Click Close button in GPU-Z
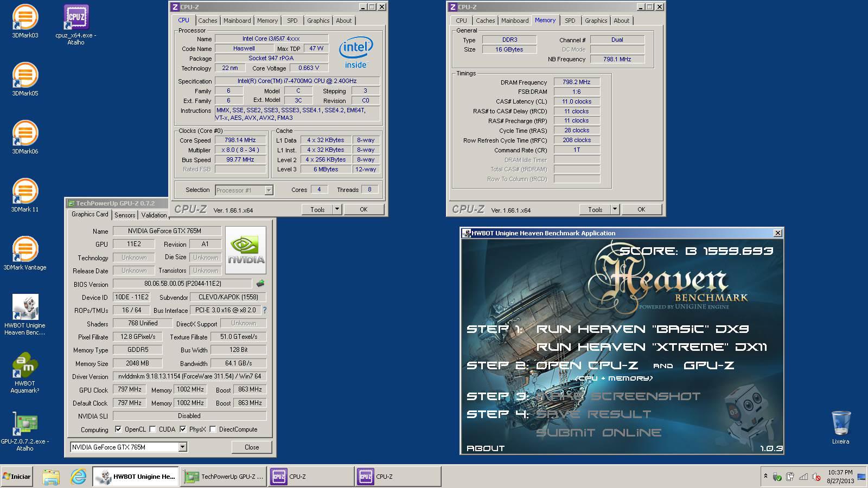868x488 pixels. 252,447
